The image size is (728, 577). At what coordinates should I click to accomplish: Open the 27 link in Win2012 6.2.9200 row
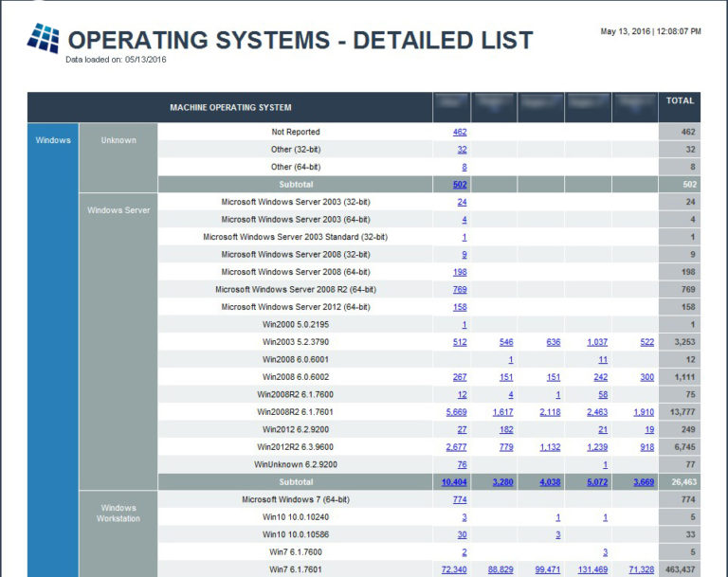[x=462, y=430]
